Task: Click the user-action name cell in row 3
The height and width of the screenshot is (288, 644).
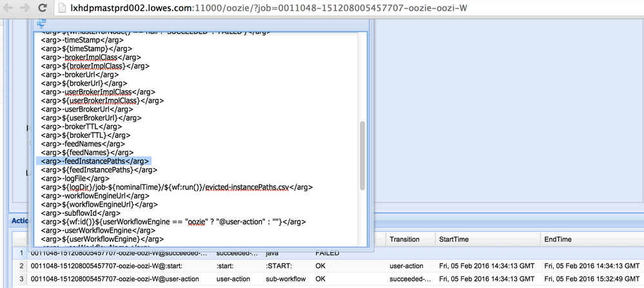Action: click(233, 279)
